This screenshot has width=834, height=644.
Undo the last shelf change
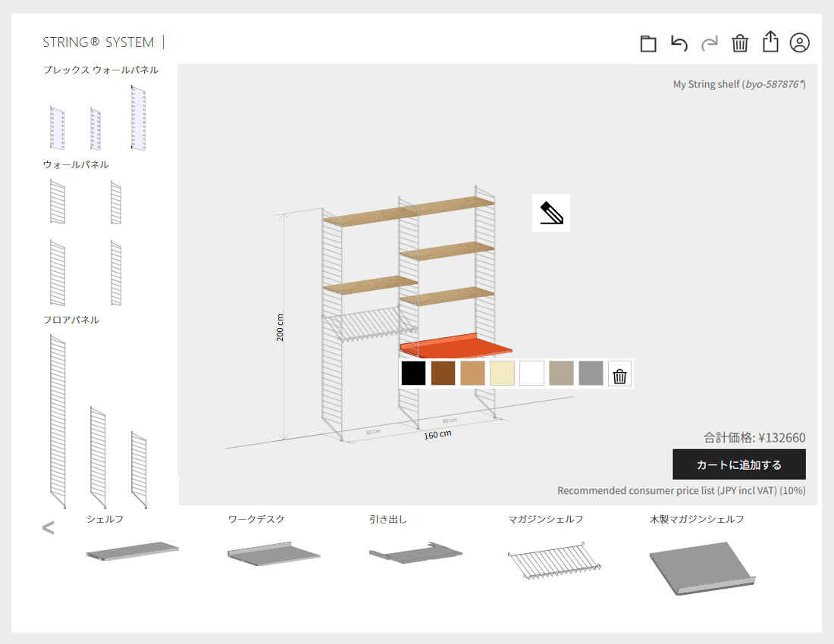(679, 43)
